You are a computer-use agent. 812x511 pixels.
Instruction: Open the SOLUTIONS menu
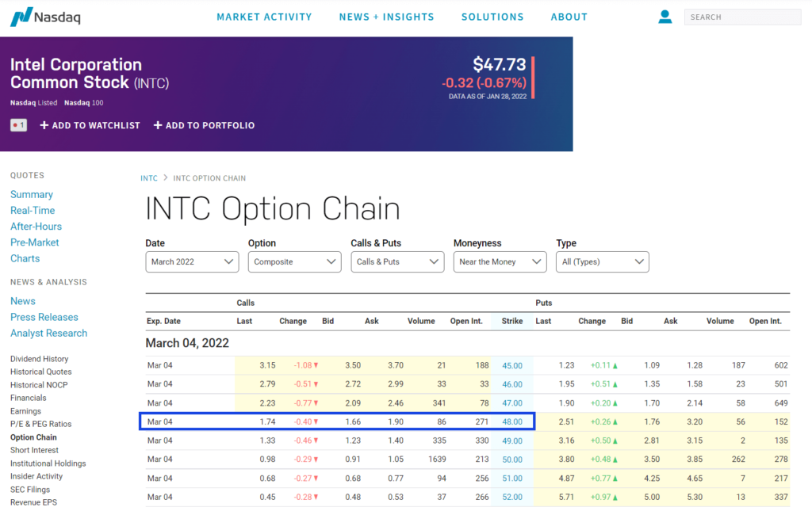[x=492, y=17]
